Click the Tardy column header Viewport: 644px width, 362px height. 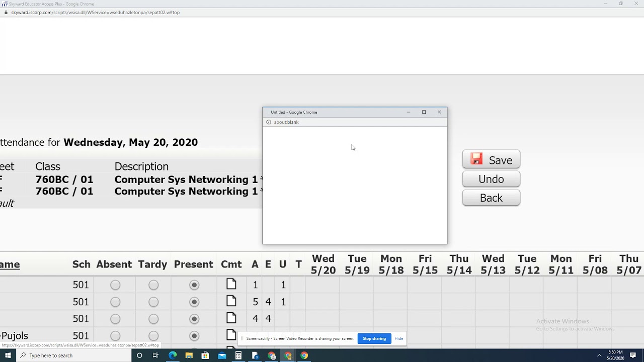point(152,264)
